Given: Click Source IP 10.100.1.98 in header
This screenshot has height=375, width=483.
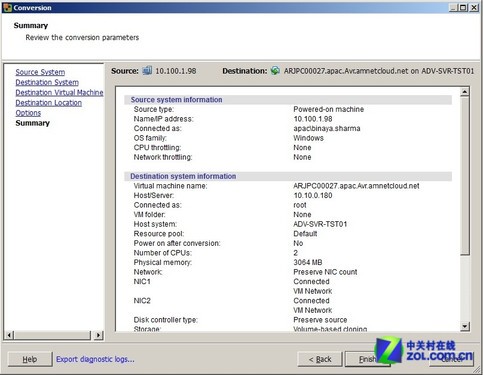Looking at the screenshot, I should 176,71.
